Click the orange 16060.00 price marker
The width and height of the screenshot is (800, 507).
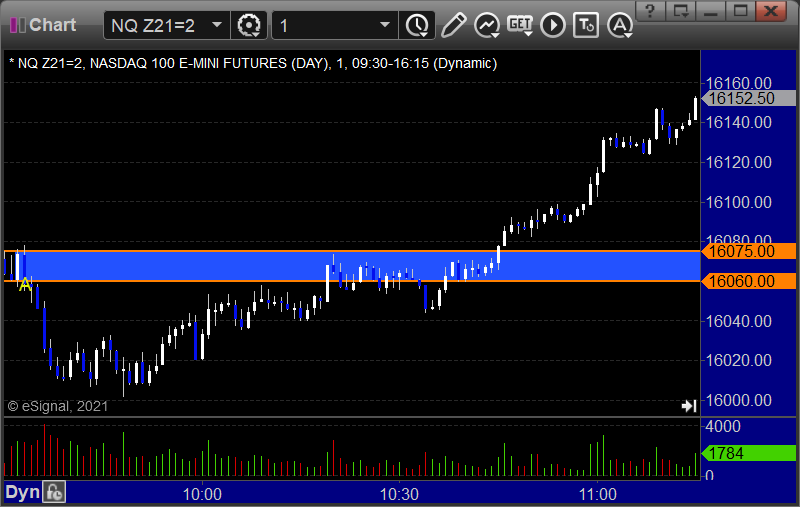pos(748,281)
